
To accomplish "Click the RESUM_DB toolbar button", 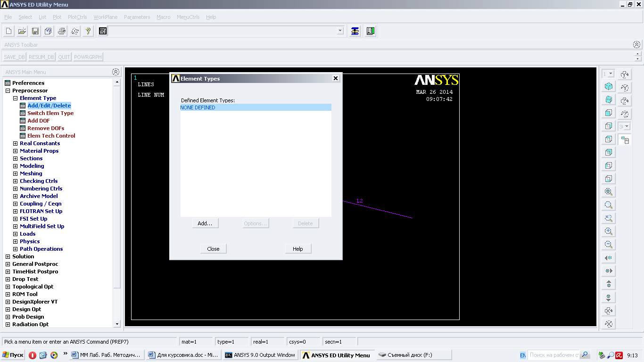I will 41,57.
